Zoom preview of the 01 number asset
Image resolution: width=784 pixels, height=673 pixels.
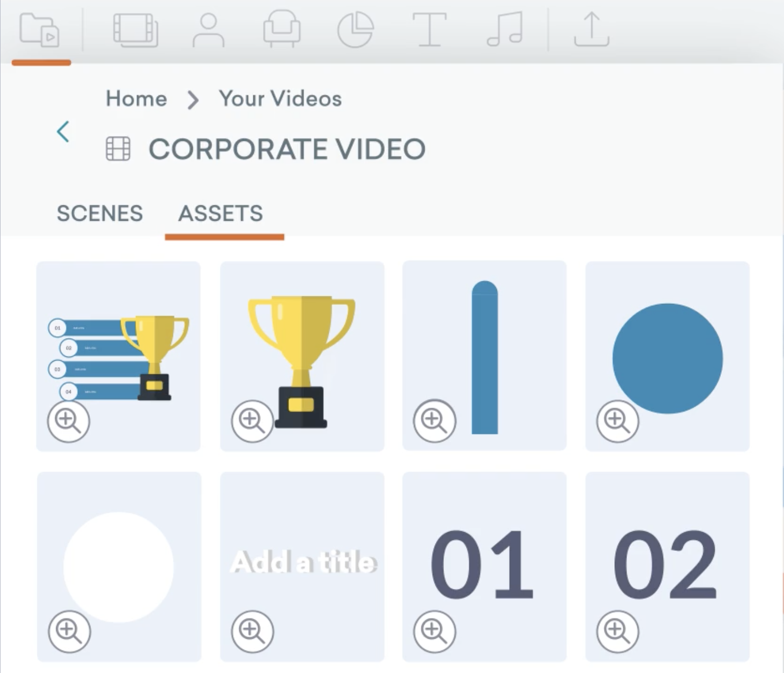click(x=435, y=631)
